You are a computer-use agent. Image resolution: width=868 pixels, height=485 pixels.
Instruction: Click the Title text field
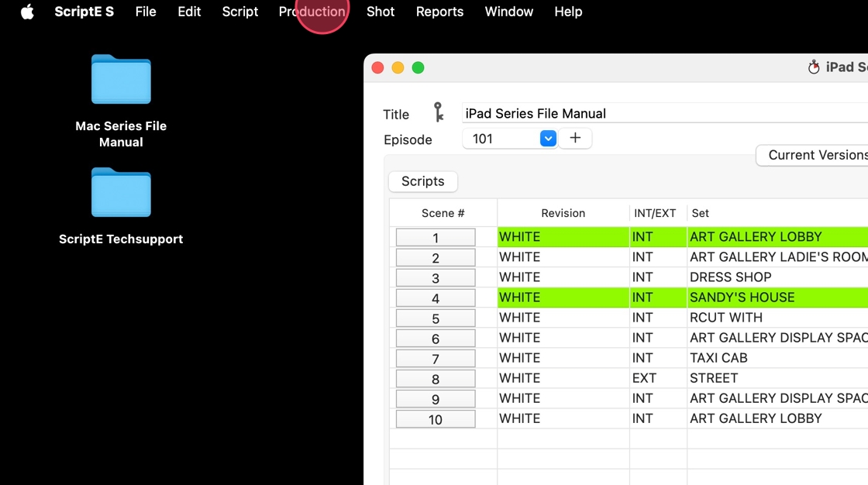pos(665,113)
